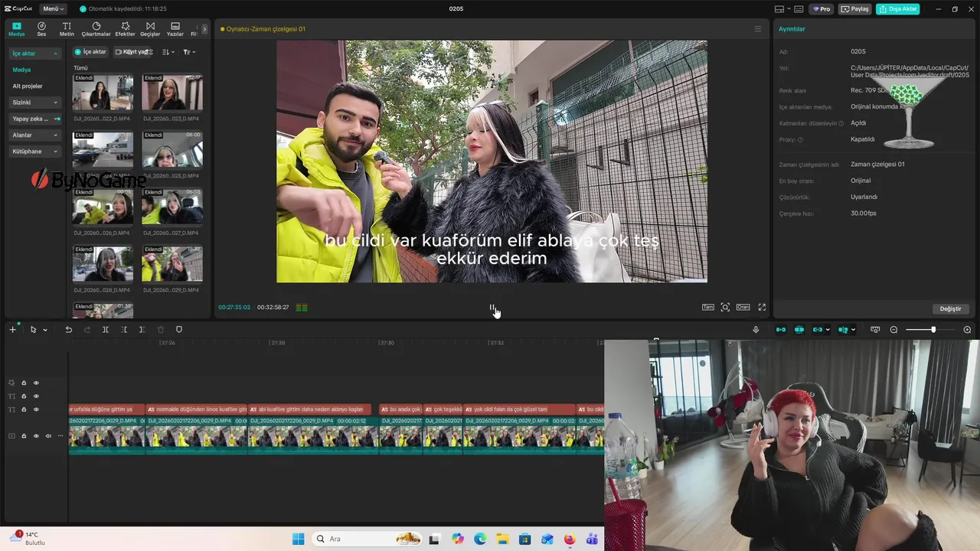Select the DJI_20260...028_D.MP4 thumbnail

point(103,263)
